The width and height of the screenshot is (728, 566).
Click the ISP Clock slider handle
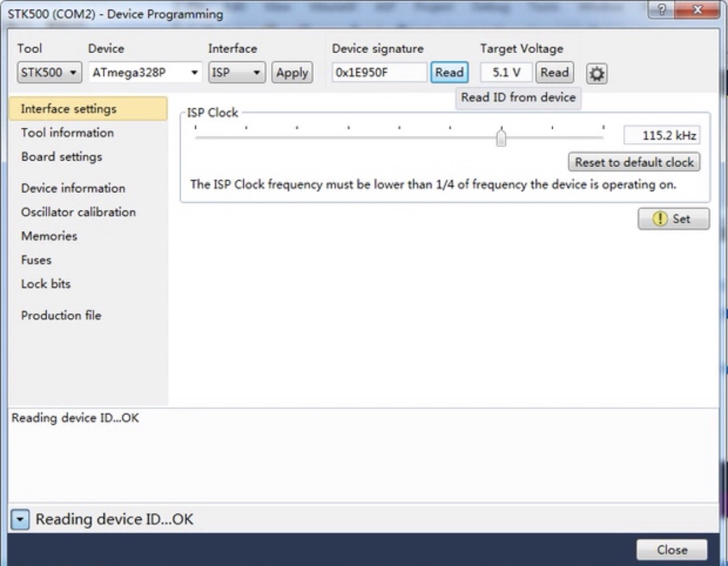[501, 137]
